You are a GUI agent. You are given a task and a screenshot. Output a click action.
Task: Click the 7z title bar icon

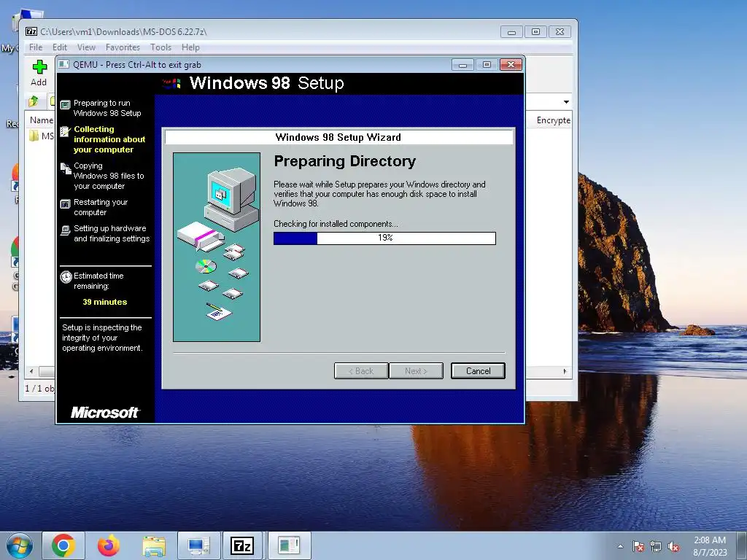point(31,31)
